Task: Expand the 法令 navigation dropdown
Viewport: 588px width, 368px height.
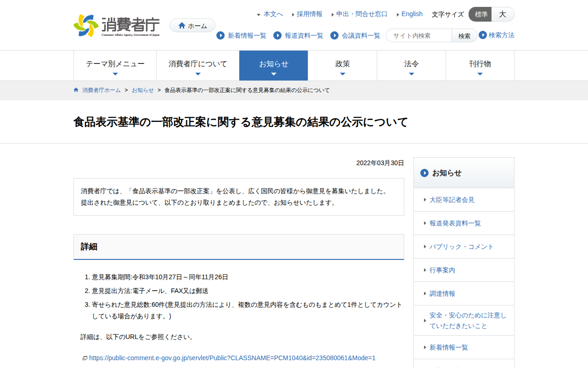Action: click(x=411, y=64)
